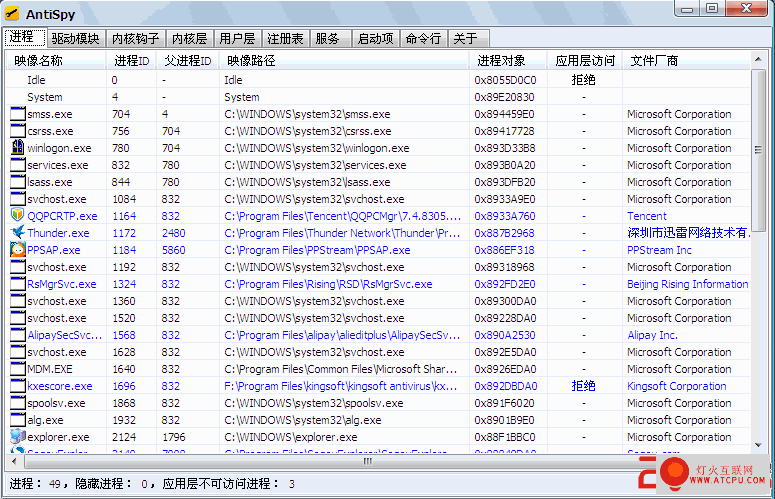This screenshot has height=499, width=775.
Task: Click the winlogon.exe process icon
Action: click(18, 147)
